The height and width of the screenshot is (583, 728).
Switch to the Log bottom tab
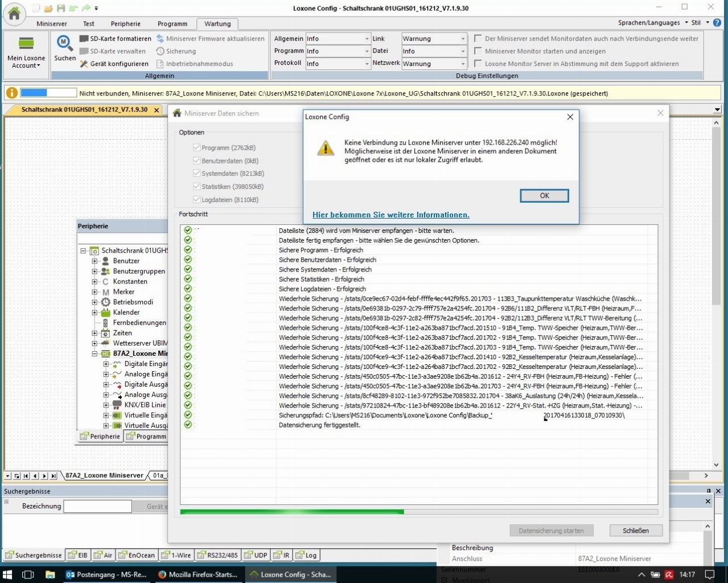tap(306, 555)
